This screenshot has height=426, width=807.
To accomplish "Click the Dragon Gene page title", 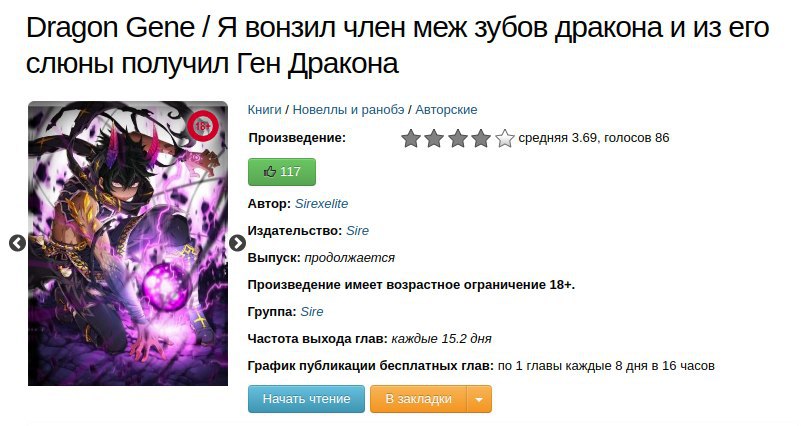I will (397, 45).
